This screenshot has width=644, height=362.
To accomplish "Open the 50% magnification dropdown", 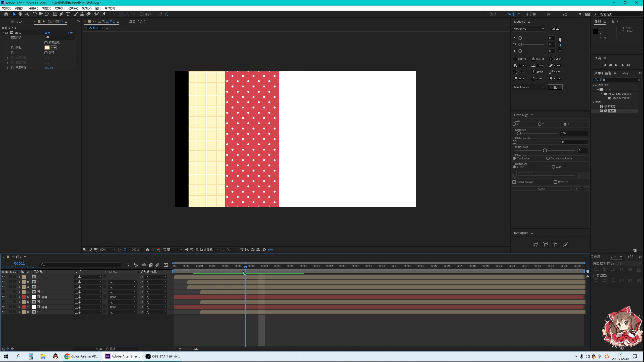I will point(107,250).
